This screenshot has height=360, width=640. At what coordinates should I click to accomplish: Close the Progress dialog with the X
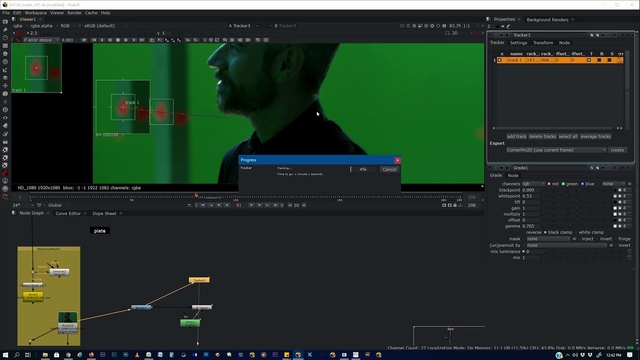397,160
